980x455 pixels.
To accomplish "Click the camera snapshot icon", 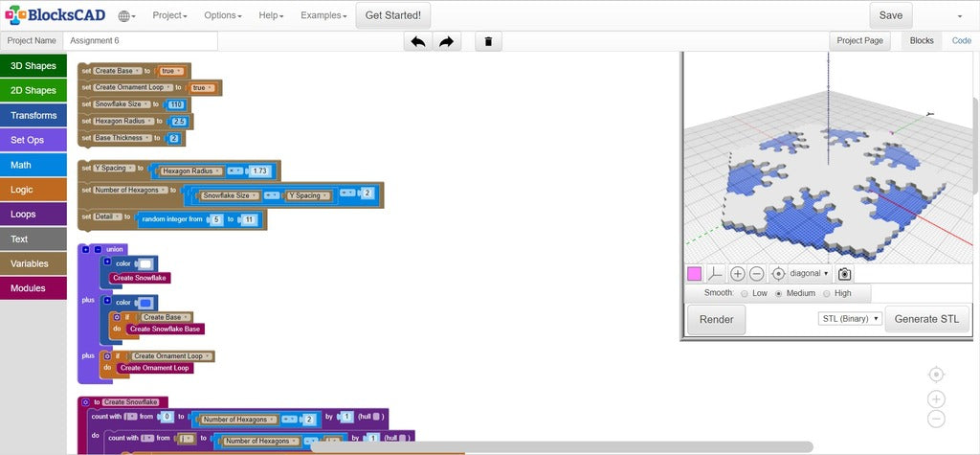I will coord(844,274).
